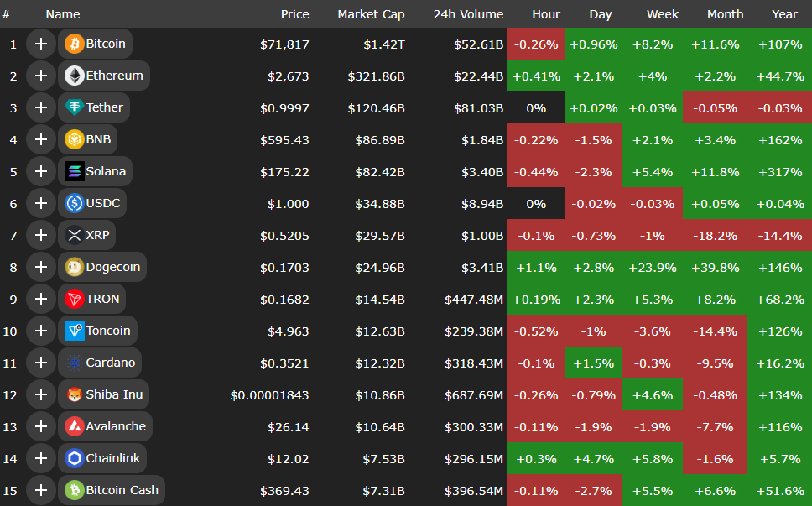Image resolution: width=812 pixels, height=506 pixels.
Task: Click the Chainlink hexagon logo icon
Action: [75, 458]
